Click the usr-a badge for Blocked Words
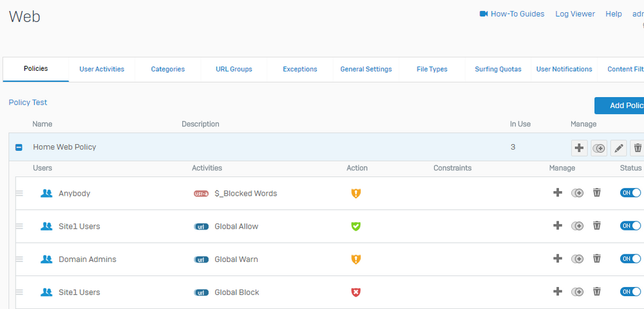644x309 pixels. pyautogui.click(x=201, y=194)
